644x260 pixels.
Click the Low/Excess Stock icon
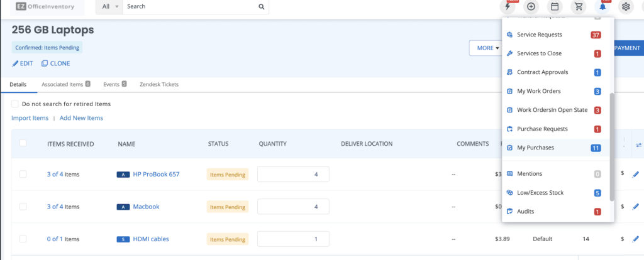[x=509, y=193]
